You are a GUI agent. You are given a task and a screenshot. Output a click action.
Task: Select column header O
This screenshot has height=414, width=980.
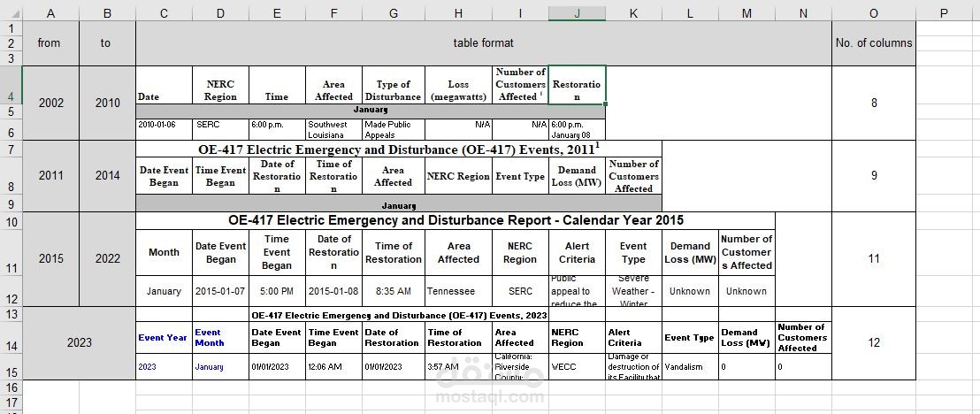coord(873,13)
